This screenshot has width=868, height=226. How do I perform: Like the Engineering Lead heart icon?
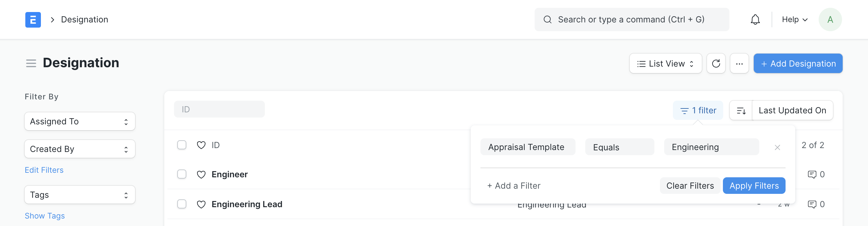coord(201,204)
